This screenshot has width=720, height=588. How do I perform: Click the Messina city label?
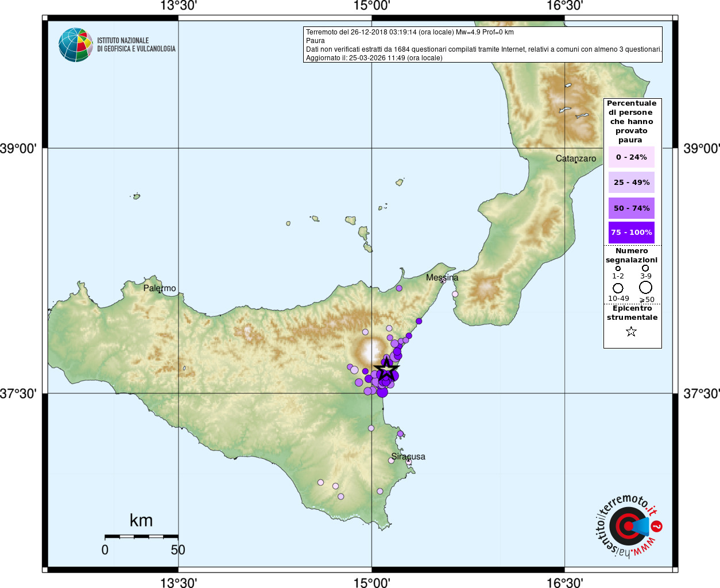tap(442, 277)
